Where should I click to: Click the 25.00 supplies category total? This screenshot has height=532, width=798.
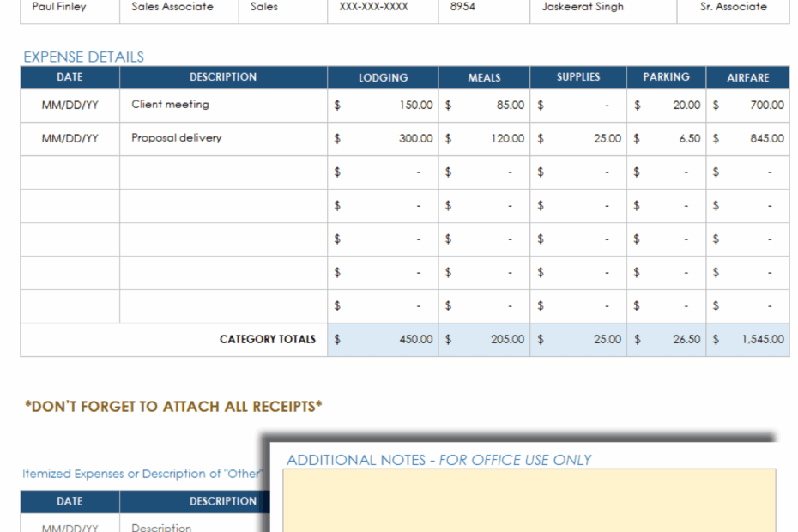608,339
